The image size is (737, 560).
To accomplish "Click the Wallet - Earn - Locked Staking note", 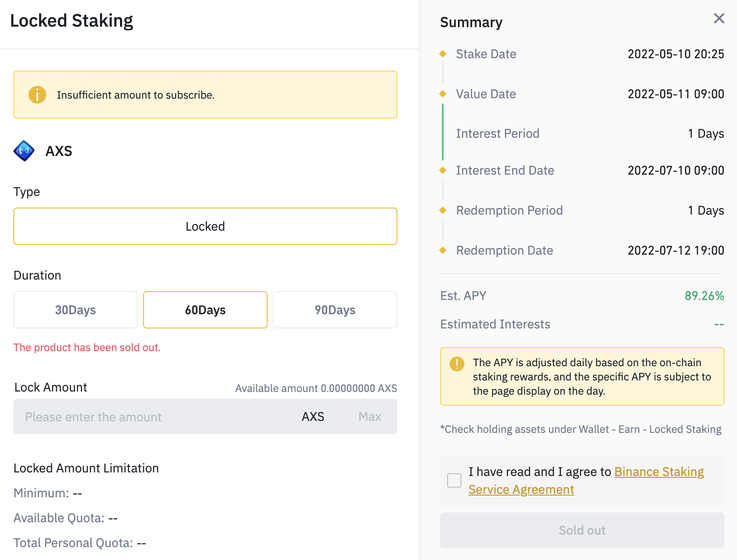I will point(581,429).
